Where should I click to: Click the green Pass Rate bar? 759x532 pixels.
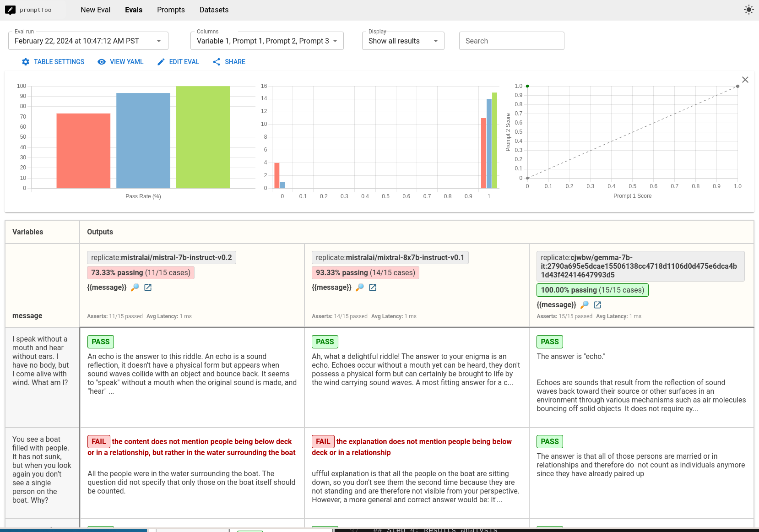(203, 137)
